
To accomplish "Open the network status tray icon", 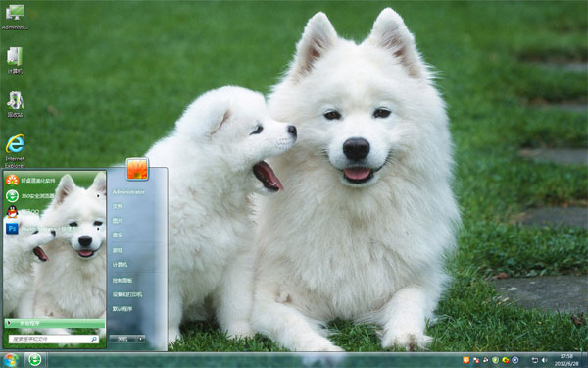I will coord(535,360).
